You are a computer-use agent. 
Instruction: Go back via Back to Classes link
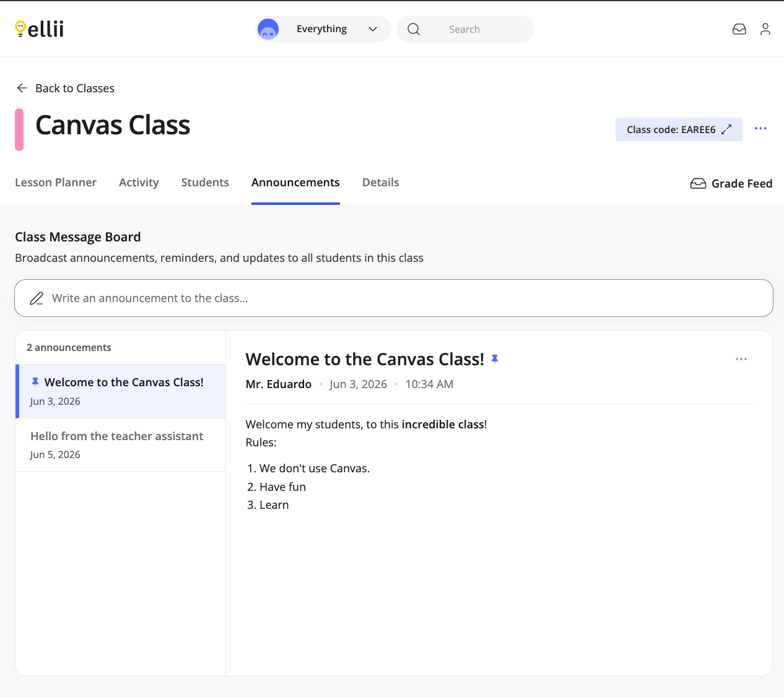click(75, 88)
